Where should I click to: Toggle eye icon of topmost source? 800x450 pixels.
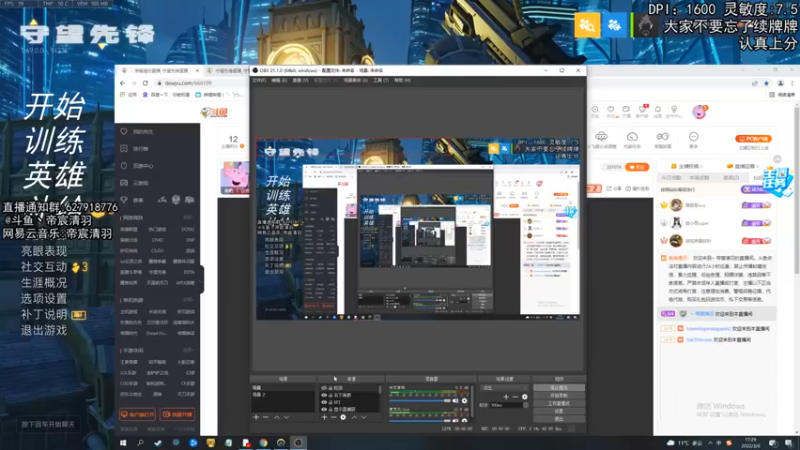[x=324, y=388]
